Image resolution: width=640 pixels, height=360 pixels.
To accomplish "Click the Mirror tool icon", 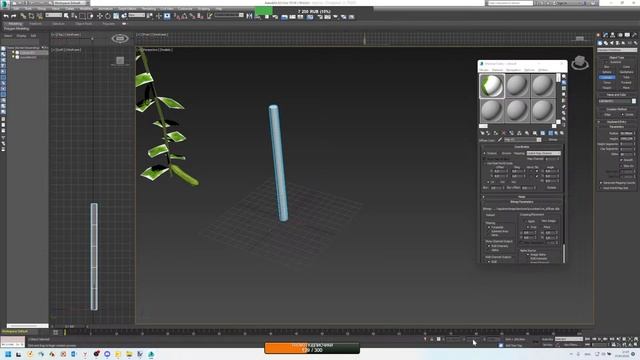I will [x=249, y=16].
